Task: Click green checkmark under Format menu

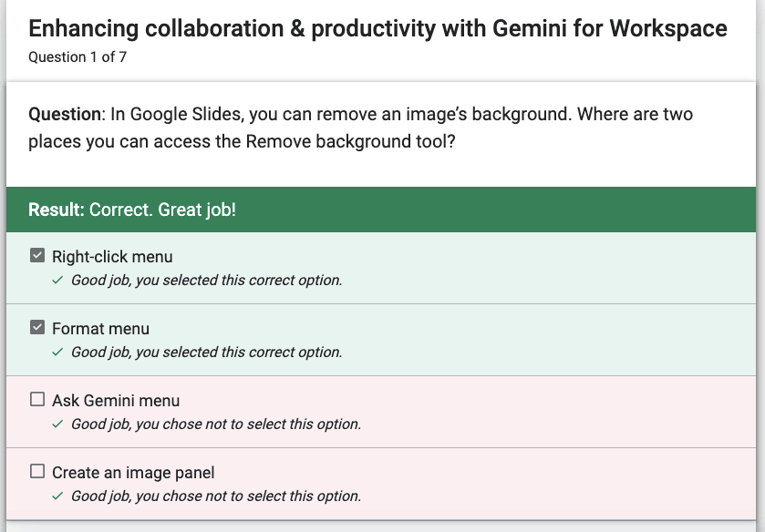Action: 57,352
